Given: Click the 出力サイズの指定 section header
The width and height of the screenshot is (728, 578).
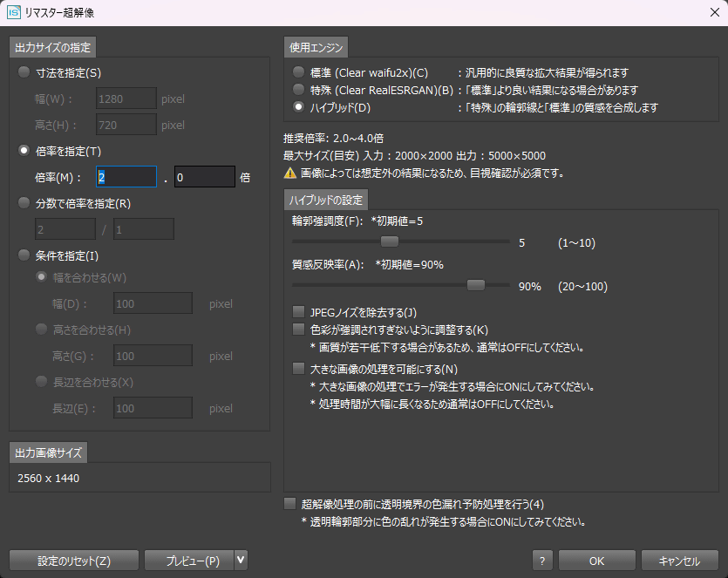Looking at the screenshot, I should point(52,47).
